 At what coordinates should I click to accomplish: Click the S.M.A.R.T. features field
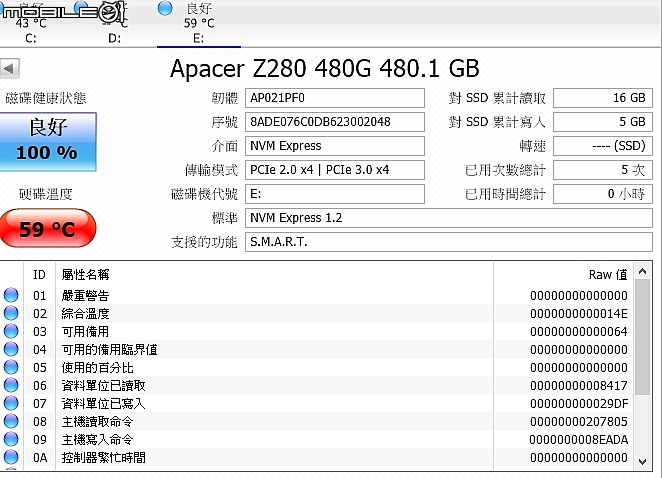tap(449, 242)
